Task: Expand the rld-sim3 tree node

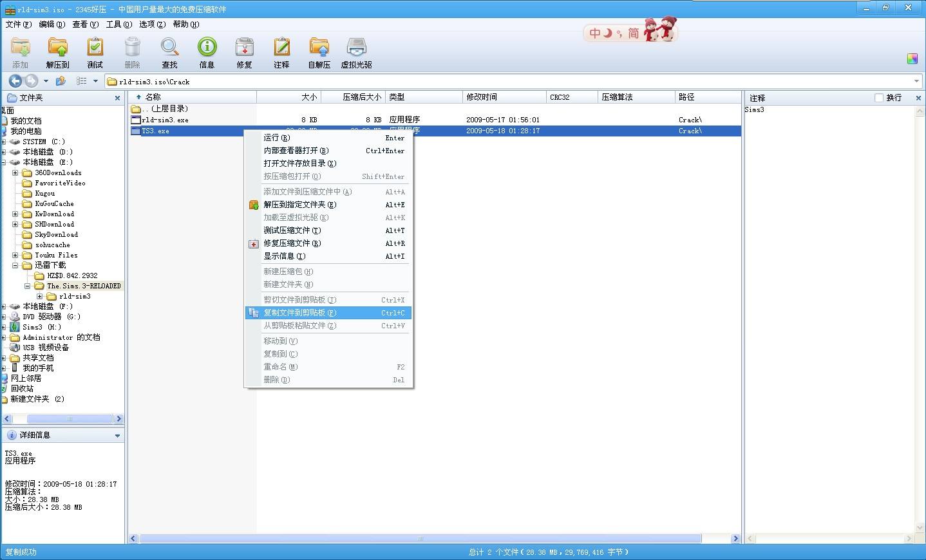Action: pyautogui.click(x=39, y=296)
